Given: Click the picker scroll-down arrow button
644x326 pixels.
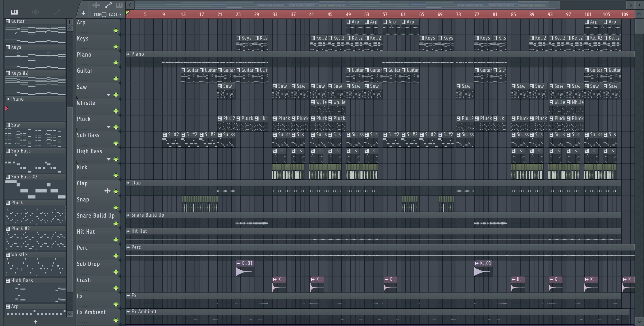Looking at the screenshot, I should (70, 313).
